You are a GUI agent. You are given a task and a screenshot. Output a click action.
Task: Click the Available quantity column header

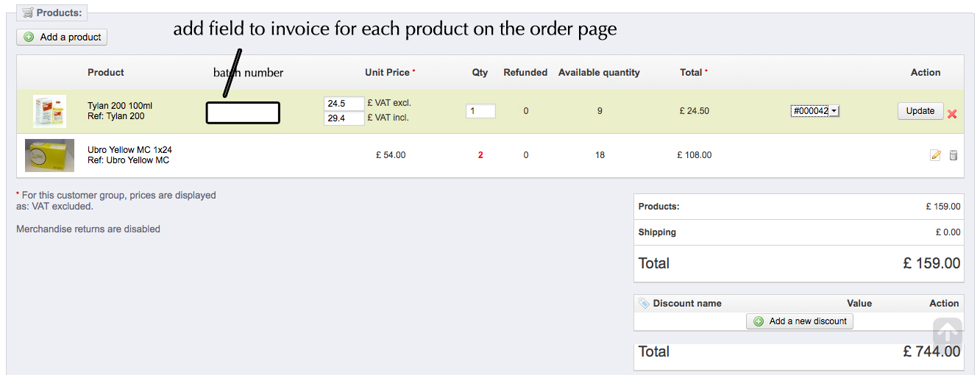[x=599, y=73]
